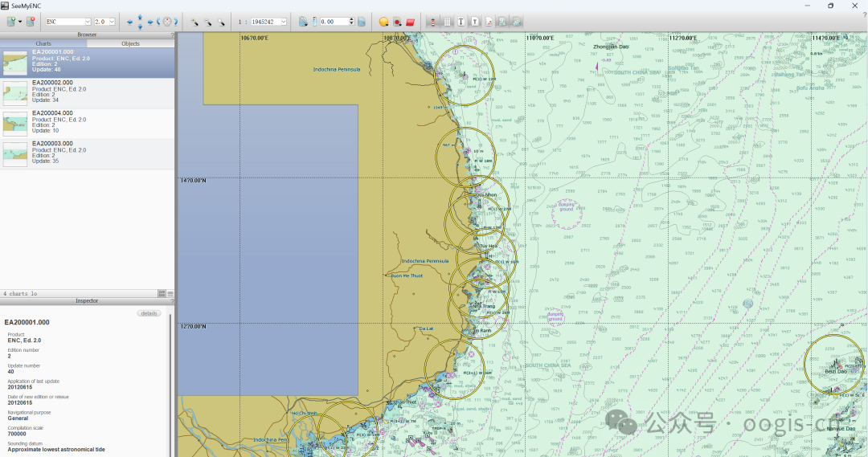Click the details button in Inspector
The width and height of the screenshot is (868, 457).
(x=149, y=313)
